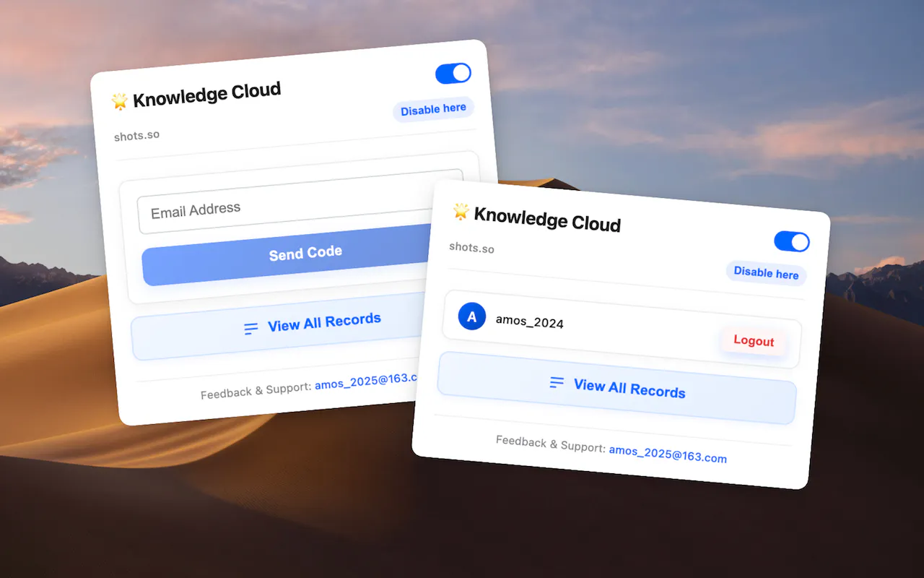Open support email link in the amos_2024 panel
The height and width of the screenshot is (578, 924).
tap(668, 454)
